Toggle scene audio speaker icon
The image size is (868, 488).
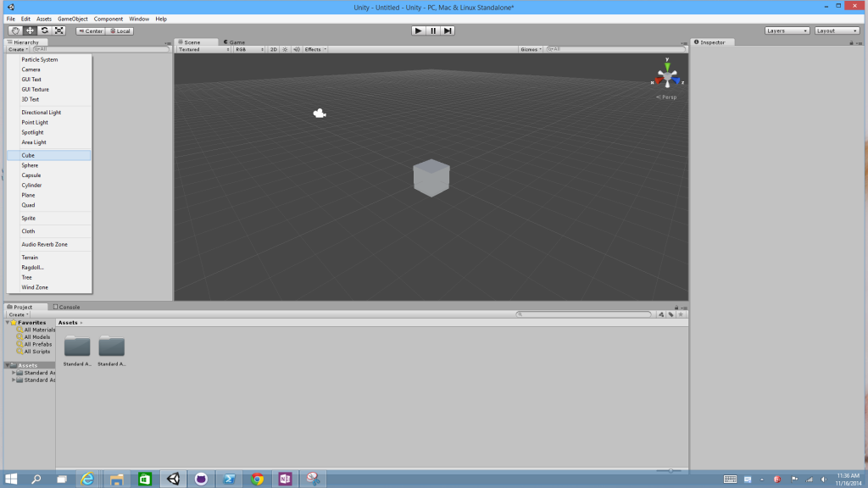pos(297,49)
